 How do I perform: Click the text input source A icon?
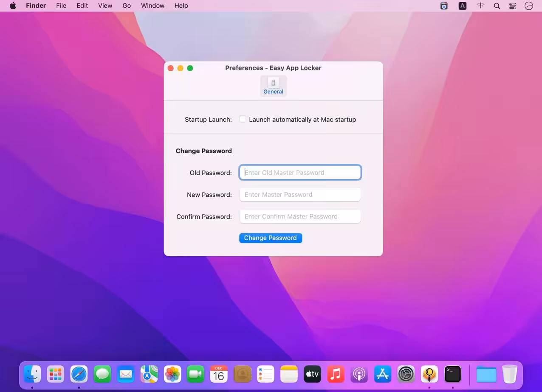[463, 6]
